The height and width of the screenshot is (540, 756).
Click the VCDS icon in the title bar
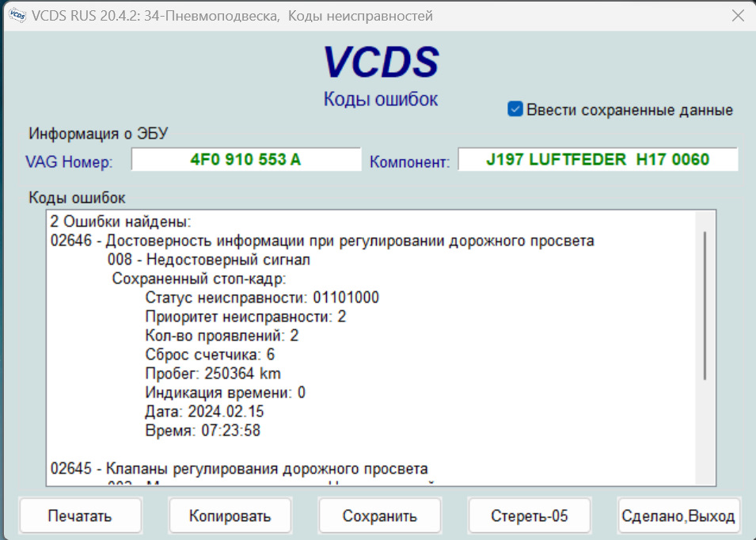(x=17, y=15)
